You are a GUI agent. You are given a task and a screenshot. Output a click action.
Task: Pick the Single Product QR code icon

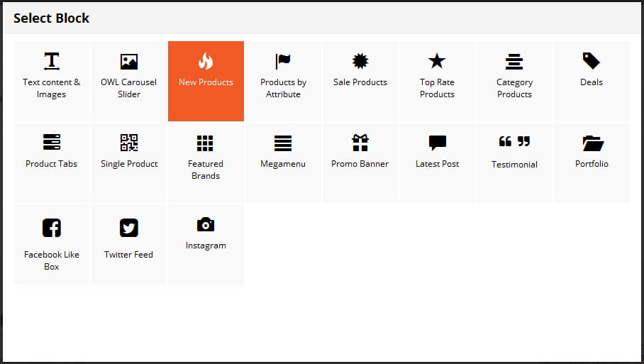129,143
